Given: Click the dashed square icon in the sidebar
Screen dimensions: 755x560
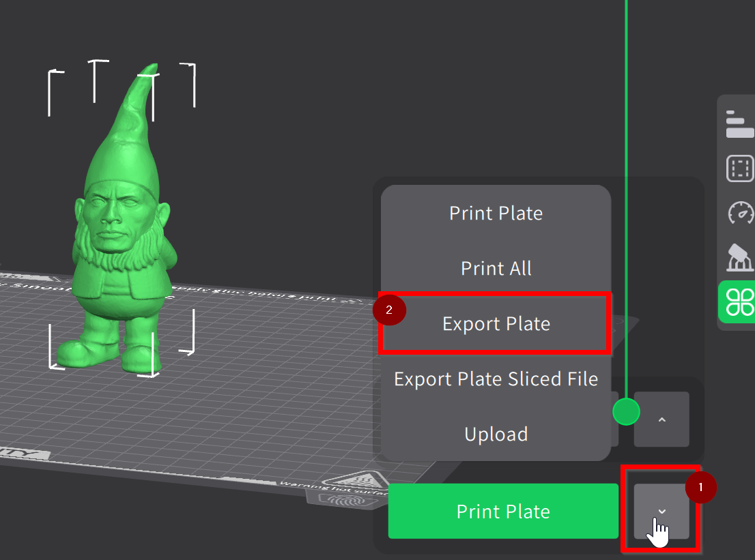Looking at the screenshot, I should [x=740, y=168].
